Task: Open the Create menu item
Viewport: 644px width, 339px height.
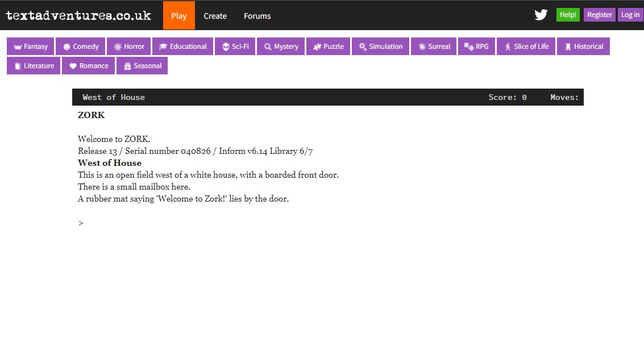Action: point(215,16)
